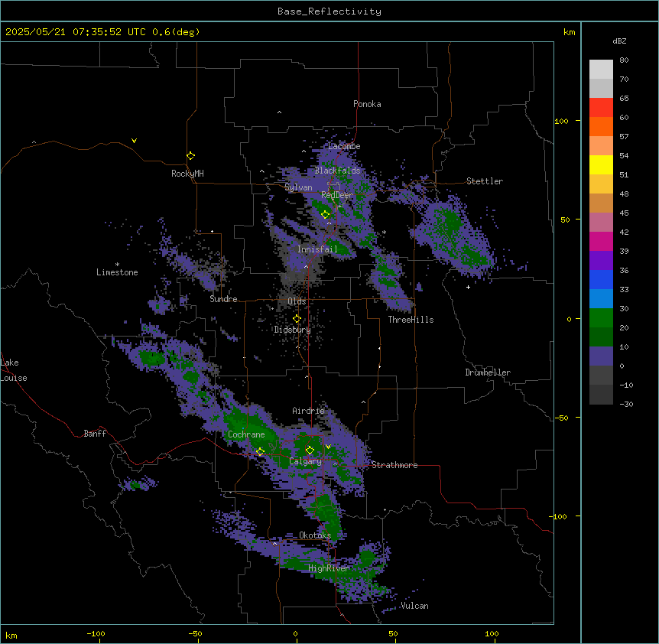Select the yellow diamond marker below RedDeer
This screenshot has height=644, width=659.
[325, 215]
